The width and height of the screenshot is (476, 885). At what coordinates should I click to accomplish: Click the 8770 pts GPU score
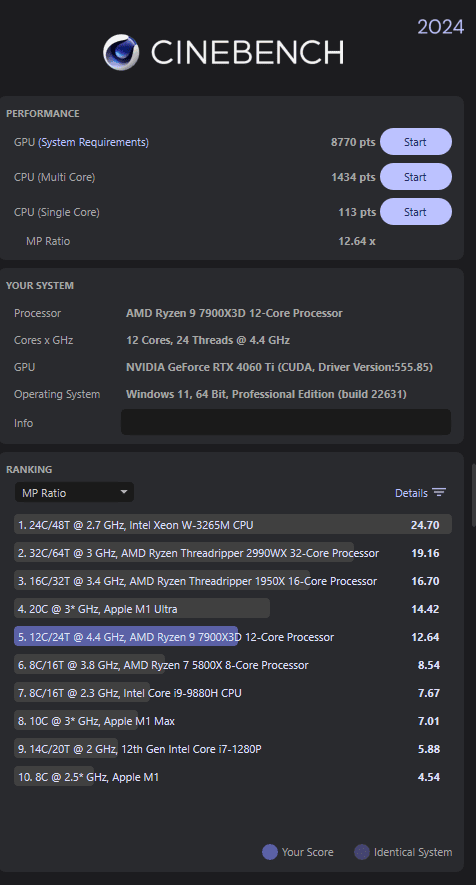[353, 142]
